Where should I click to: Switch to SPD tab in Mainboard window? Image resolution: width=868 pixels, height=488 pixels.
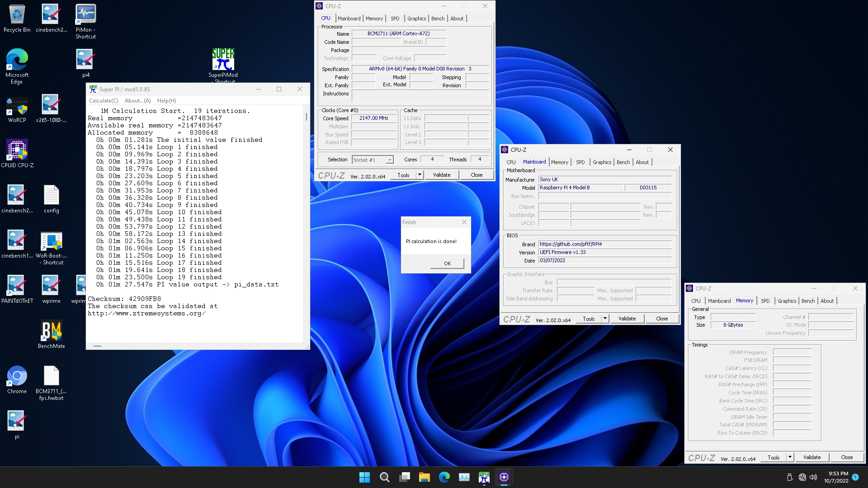tap(580, 162)
